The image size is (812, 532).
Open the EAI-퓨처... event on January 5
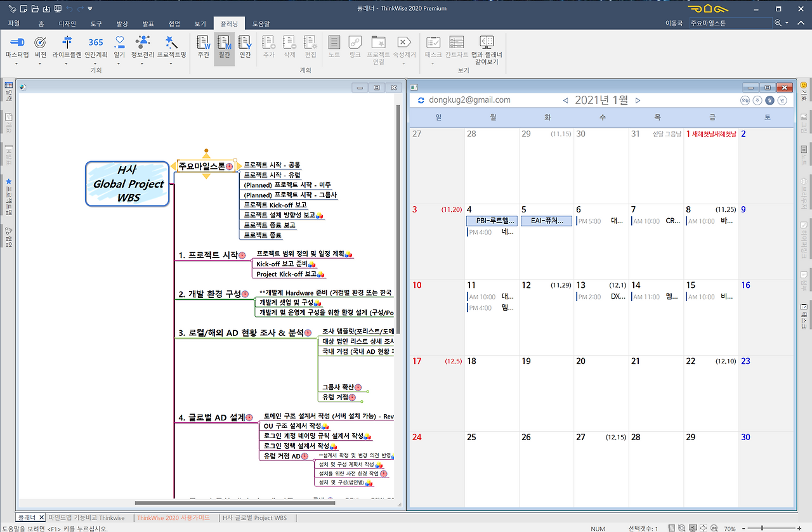point(546,221)
